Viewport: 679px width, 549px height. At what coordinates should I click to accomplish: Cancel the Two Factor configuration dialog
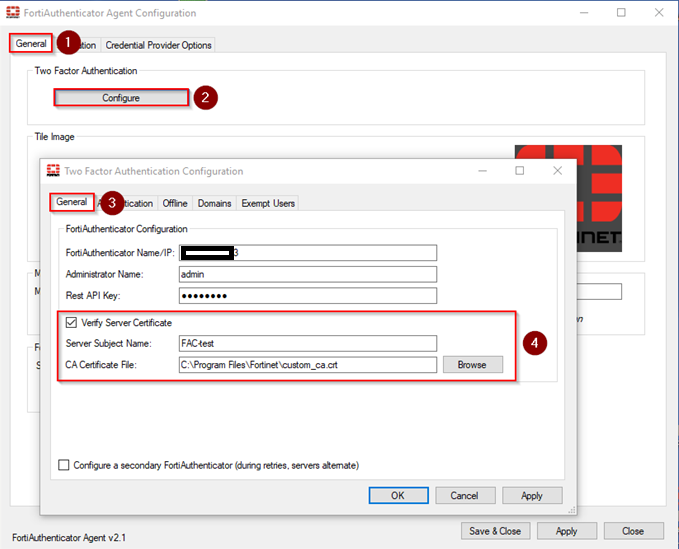tap(465, 495)
